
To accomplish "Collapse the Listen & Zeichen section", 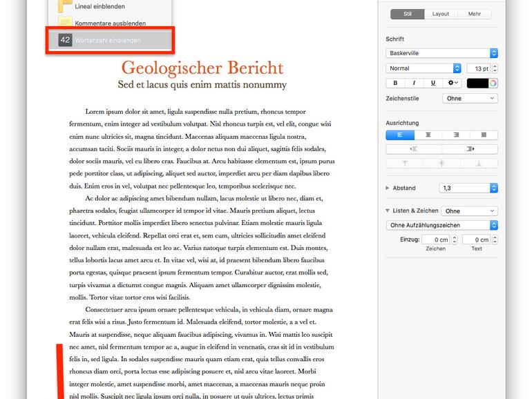I will [388, 211].
